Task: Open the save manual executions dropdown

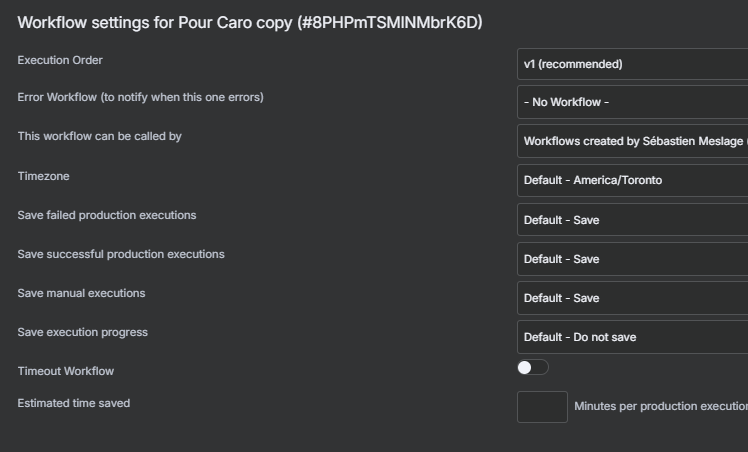Action: 632,297
